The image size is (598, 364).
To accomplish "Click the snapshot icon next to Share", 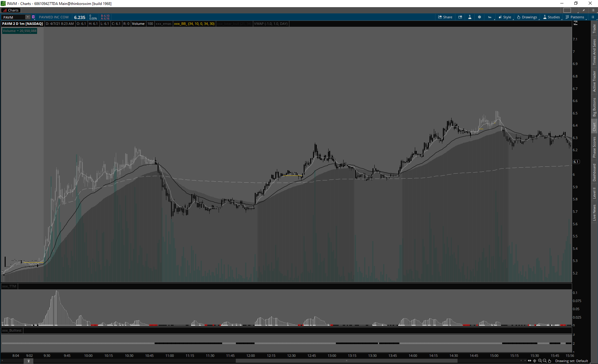I will [x=460, y=17].
